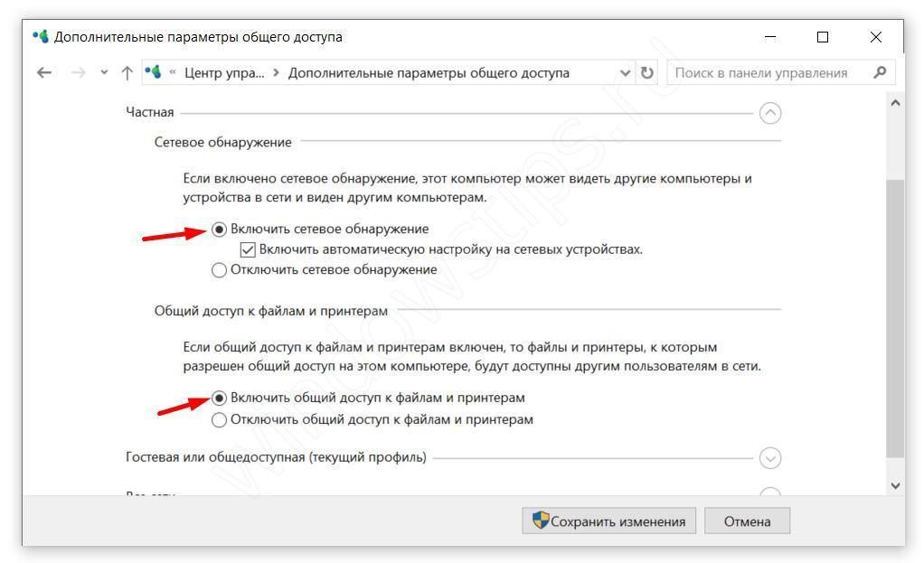
Task: Click the up one level arrow
Action: coord(127,73)
